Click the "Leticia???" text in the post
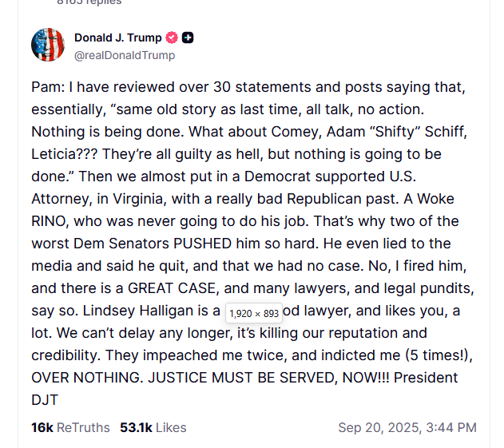Image resolution: width=504 pixels, height=448 pixels. [x=65, y=153]
